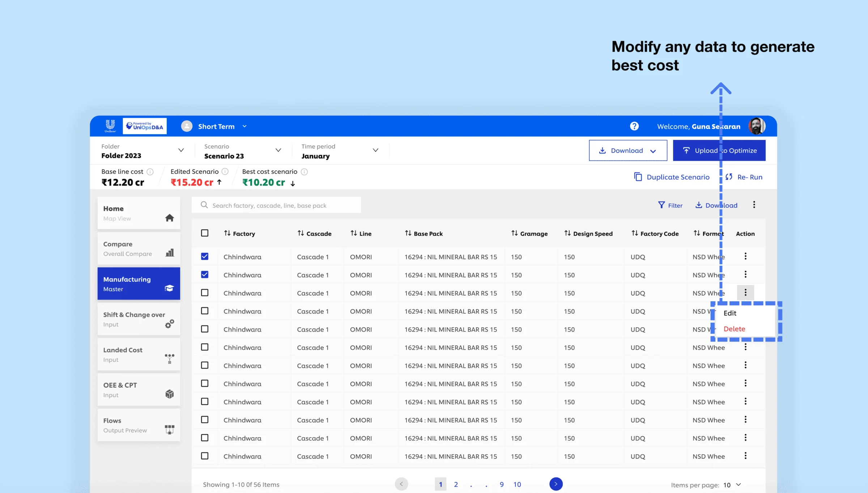
Task: Open the table's three-dot overflow menu beside Download
Action: 754,205
